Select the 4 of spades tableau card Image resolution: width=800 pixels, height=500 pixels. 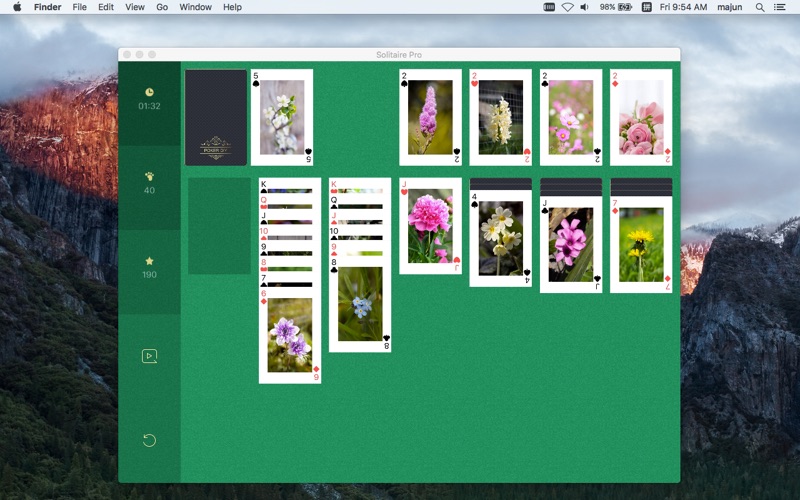coord(501,238)
